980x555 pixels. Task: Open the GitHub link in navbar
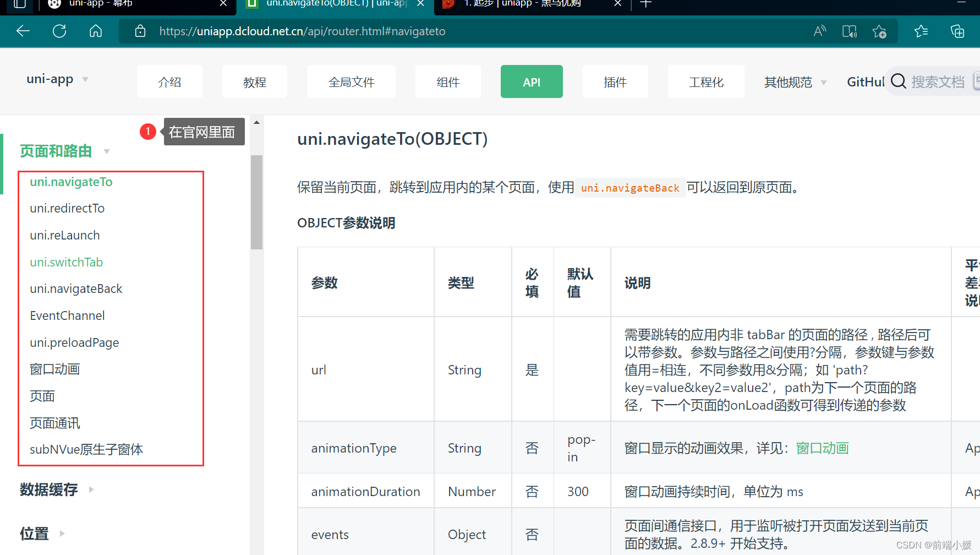866,82
